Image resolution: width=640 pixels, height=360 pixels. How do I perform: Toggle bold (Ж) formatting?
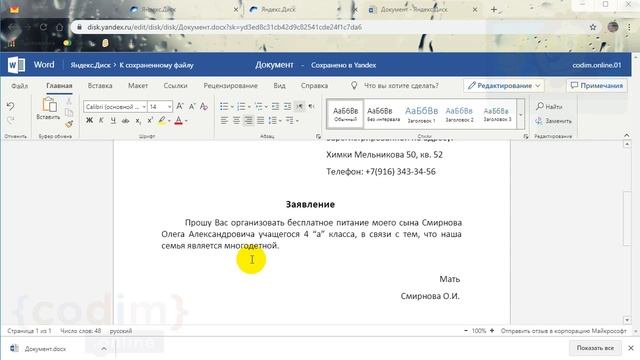tap(89, 120)
